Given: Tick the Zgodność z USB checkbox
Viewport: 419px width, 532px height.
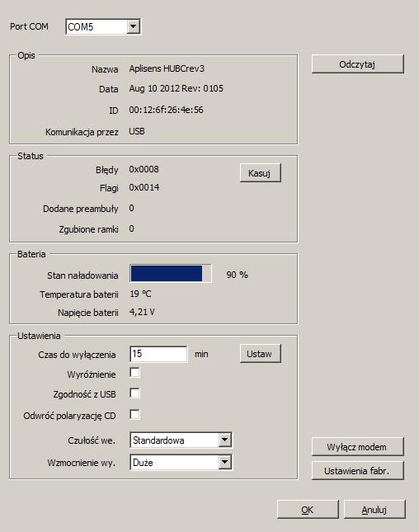Looking at the screenshot, I should (x=134, y=393).
